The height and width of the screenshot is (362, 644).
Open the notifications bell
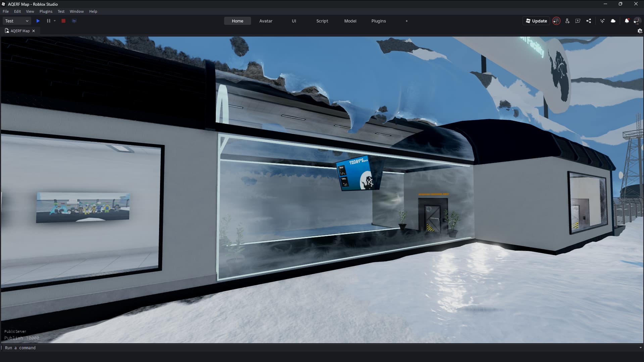pyautogui.click(x=627, y=21)
